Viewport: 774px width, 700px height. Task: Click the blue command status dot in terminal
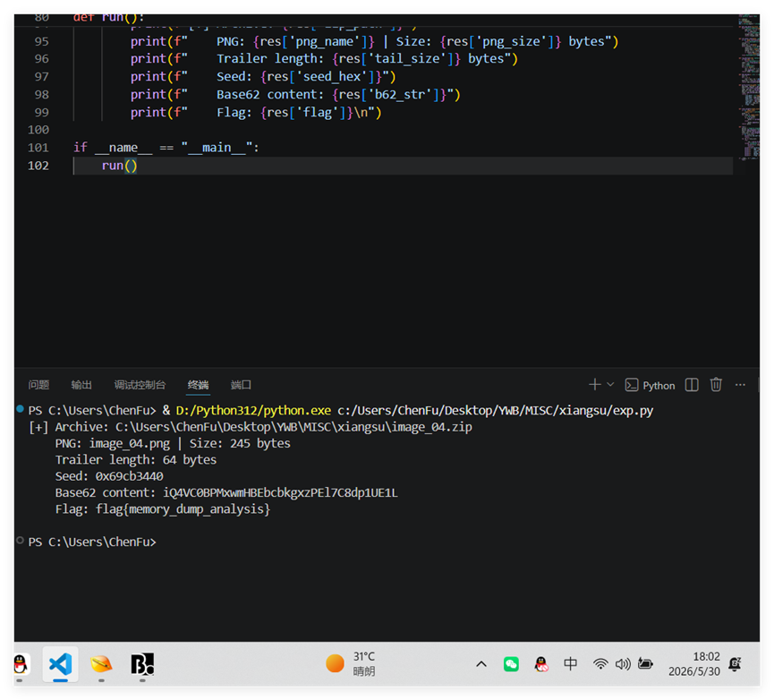point(21,409)
